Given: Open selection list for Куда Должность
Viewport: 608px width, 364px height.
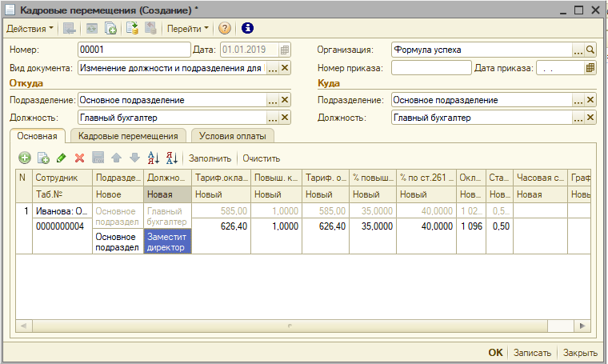Looking at the screenshot, I should point(578,118).
